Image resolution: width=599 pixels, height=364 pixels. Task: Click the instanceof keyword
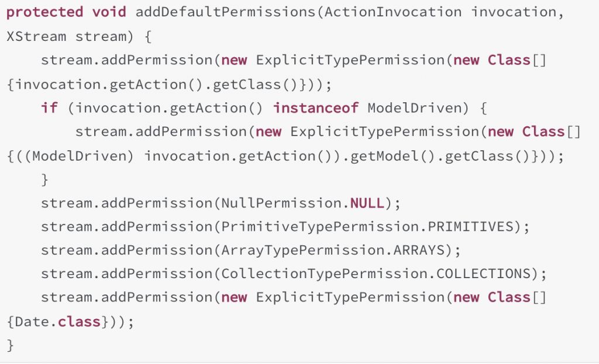[x=315, y=108]
